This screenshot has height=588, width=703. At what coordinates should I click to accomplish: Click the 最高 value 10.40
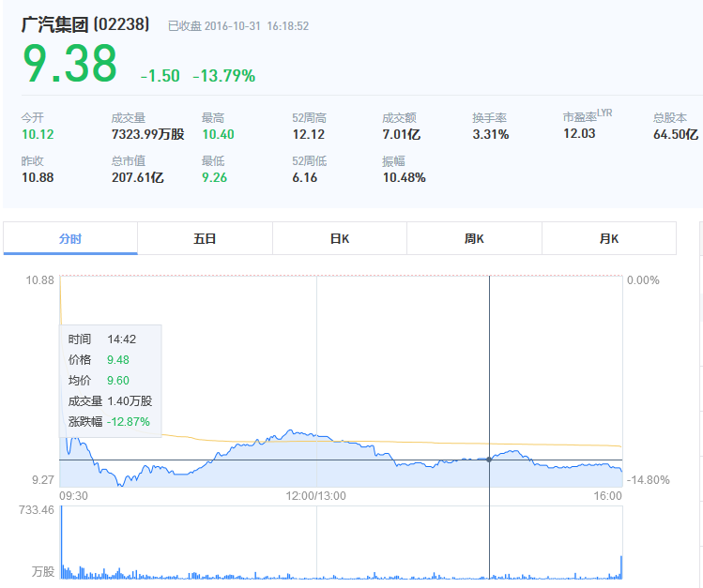click(218, 134)
